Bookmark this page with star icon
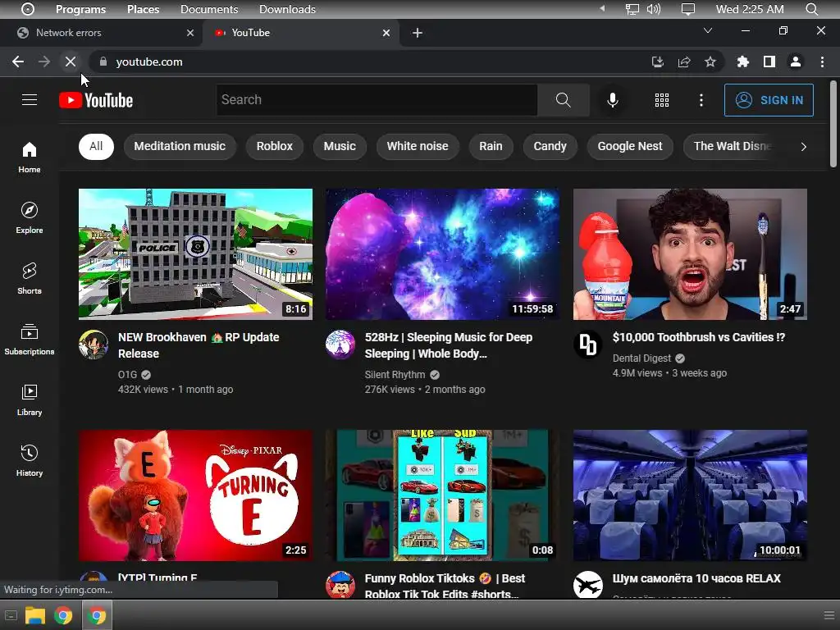The height and width of the screenshot is (630, 840). tap(710, 62)
